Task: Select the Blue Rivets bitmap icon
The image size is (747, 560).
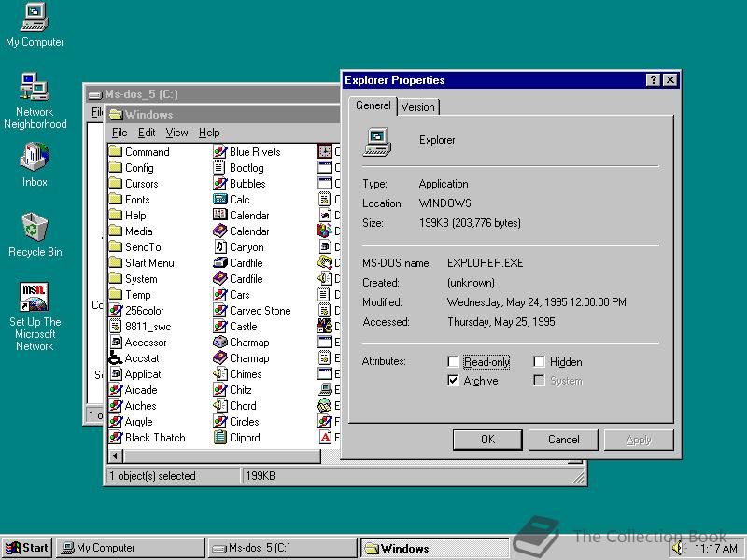Action: (219, 152)
